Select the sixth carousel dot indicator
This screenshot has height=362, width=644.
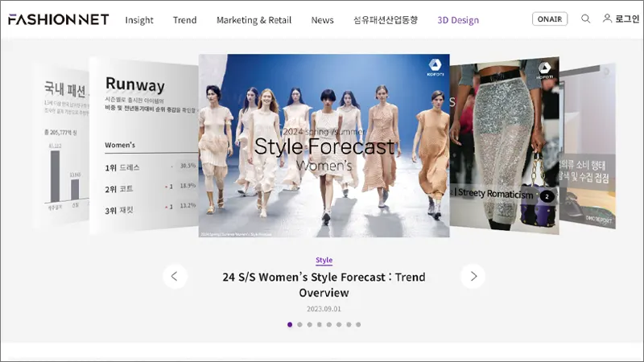pos(339,325)
